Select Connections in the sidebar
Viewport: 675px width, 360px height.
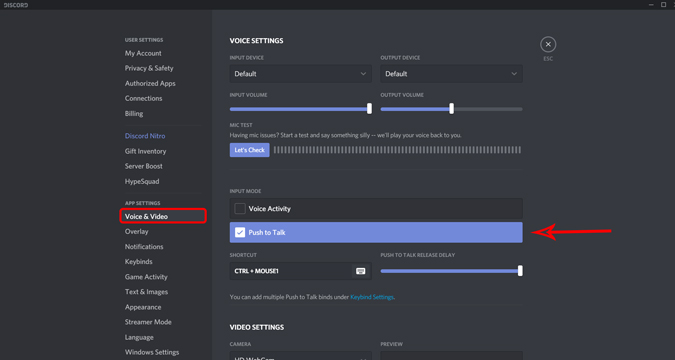(144, 98)
